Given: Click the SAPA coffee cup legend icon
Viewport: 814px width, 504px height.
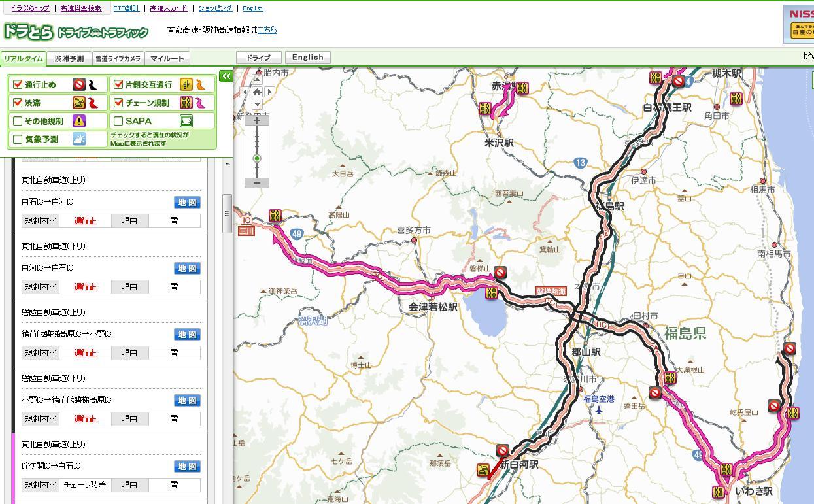Looking at the screenshot, I should pos(186,121).
